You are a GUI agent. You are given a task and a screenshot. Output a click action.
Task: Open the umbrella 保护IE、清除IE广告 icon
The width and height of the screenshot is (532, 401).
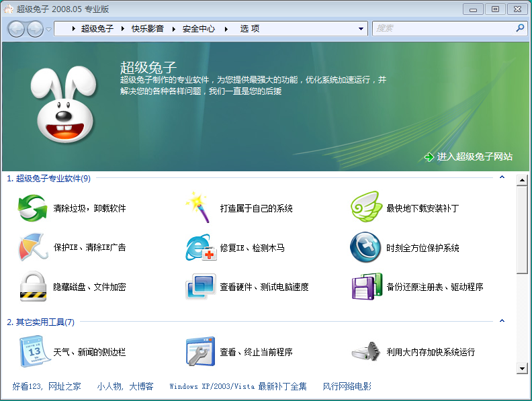click(x=32, y=248)
